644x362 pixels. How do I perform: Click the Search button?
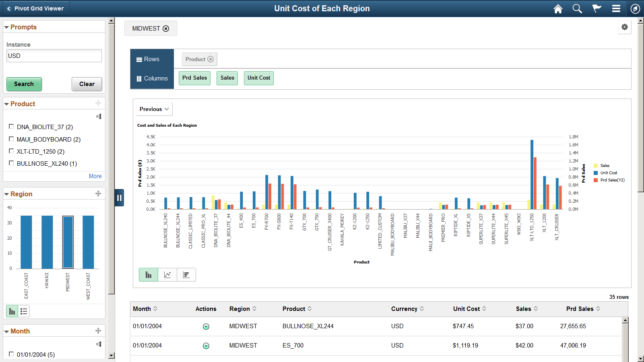24,84
